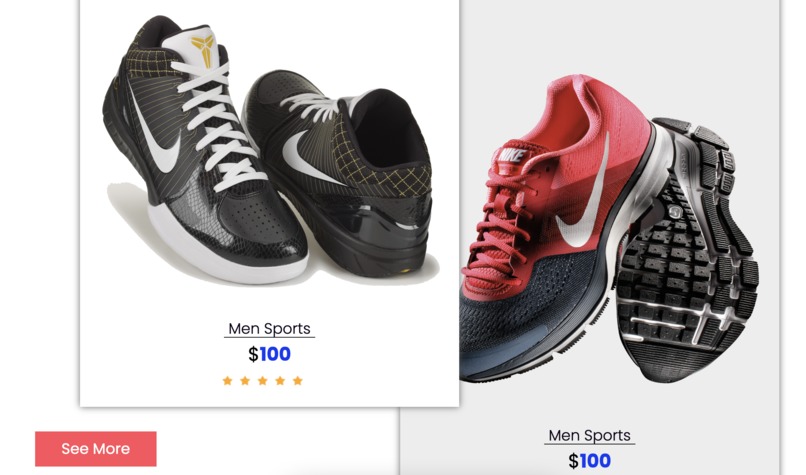Click the fifth rating star

pyautogui.click(x=298, y=380)
